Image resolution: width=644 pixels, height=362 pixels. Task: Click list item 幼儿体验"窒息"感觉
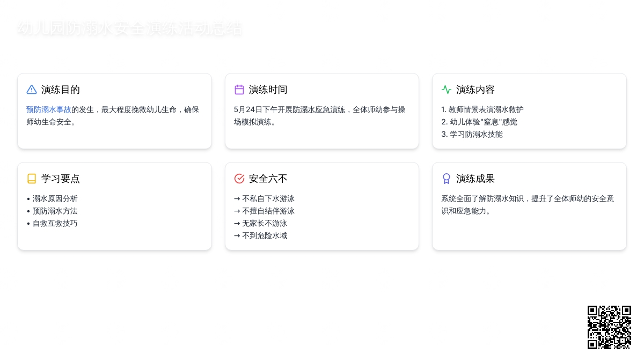click(x=479, y=122)
